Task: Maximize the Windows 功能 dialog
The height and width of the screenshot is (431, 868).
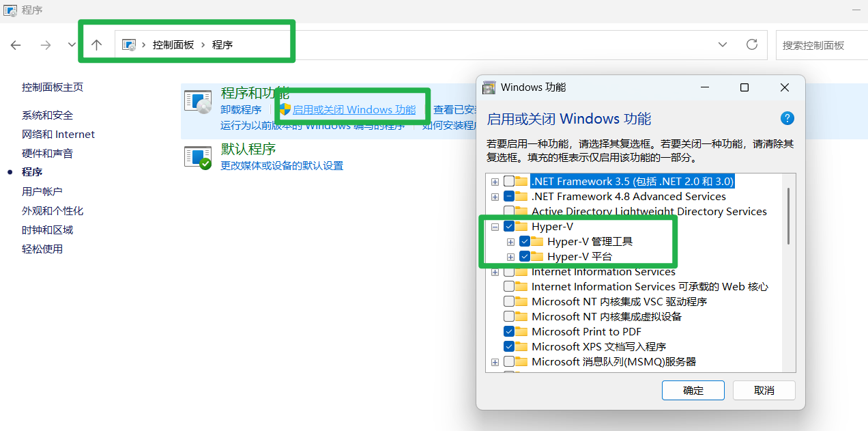Action: [x=744, y=87]
